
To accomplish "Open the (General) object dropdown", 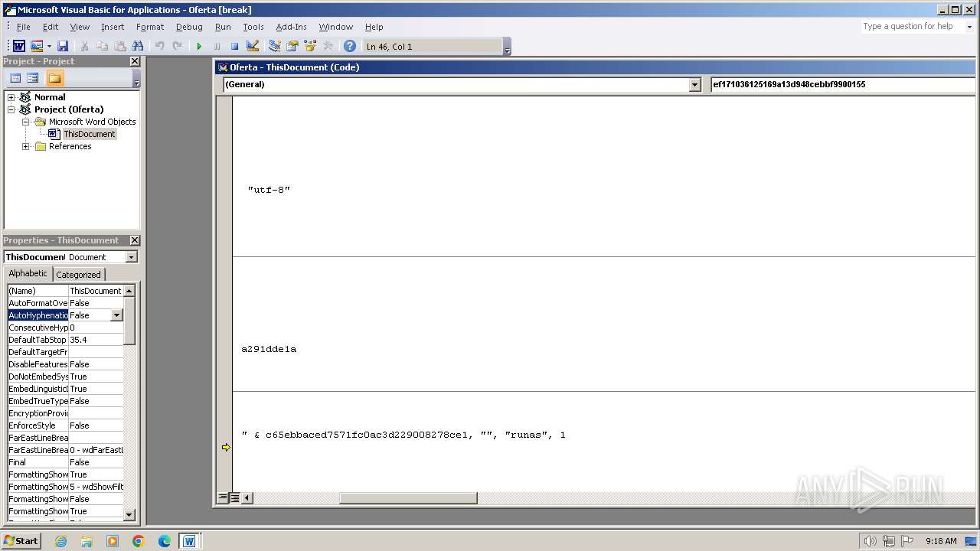I will pyautogui.click(x=695, y=84).
